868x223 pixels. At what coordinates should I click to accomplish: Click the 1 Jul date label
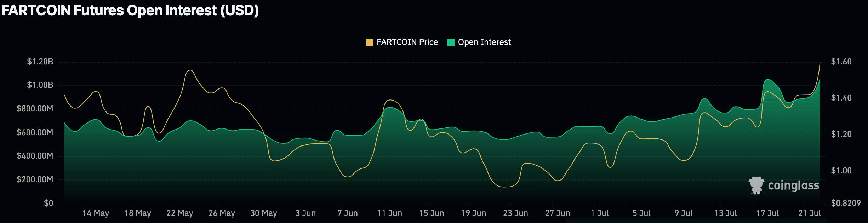coord(600,213)
